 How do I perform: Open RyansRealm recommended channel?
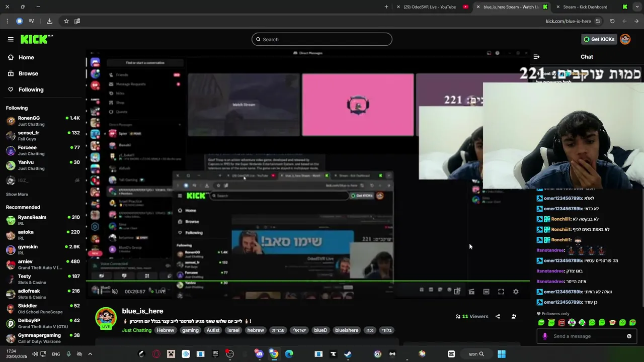pos(43,220)
